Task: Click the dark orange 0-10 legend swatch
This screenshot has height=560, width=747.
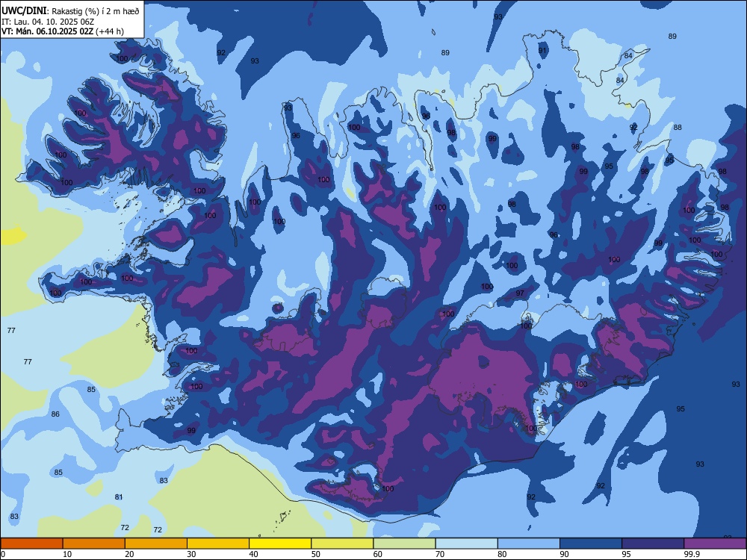Action: point(31,544)
